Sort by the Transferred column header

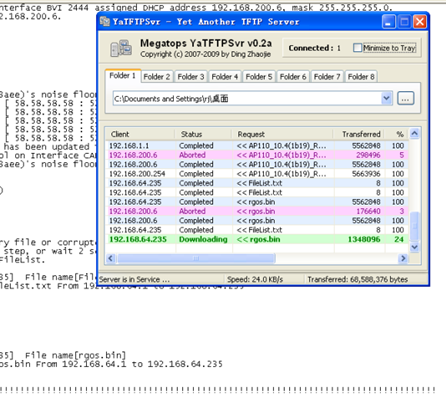359,134
